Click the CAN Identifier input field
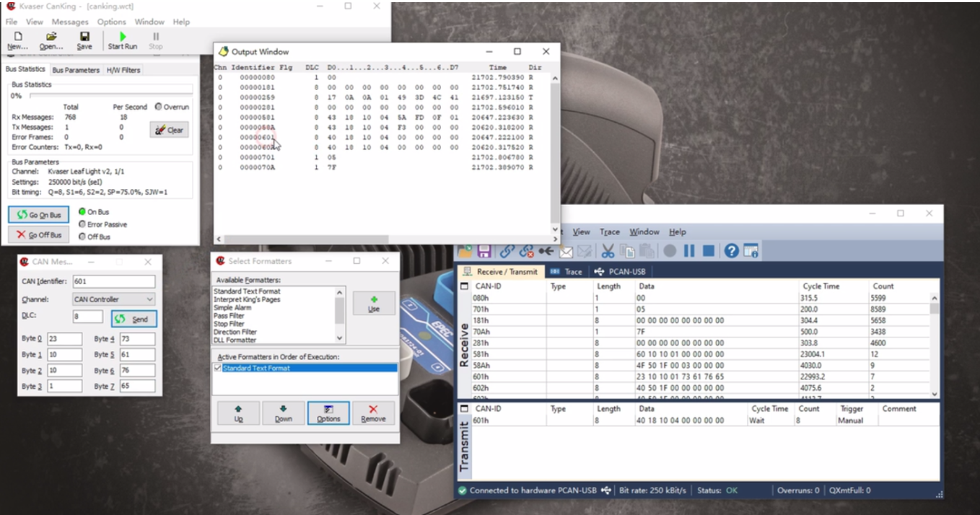Screen dimensions: 980x515 point(113,282)
